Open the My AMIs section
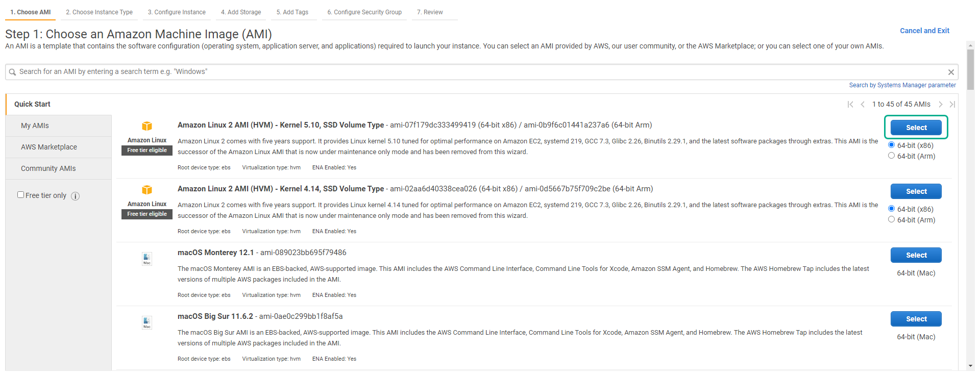980x375 pixels. (35, 126)
